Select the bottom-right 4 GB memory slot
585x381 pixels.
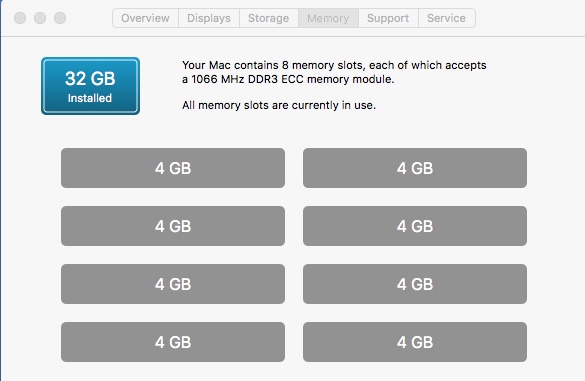click(x=415, y=342)
